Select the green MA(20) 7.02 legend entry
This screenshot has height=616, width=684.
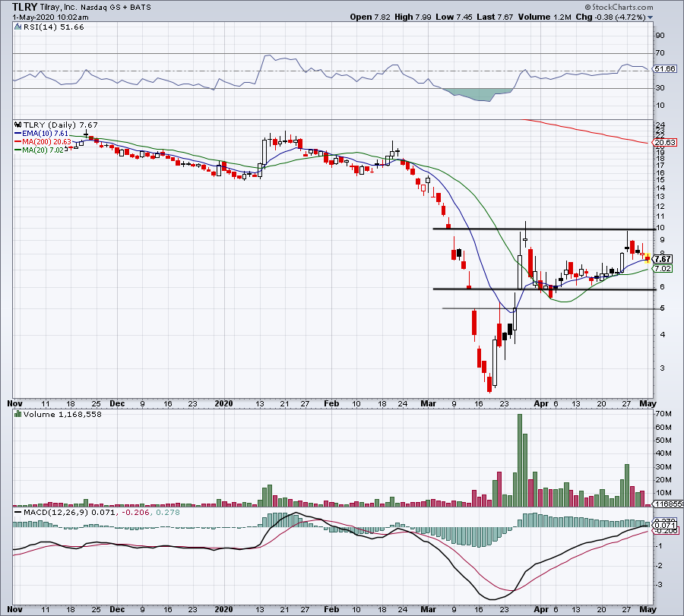42,149
